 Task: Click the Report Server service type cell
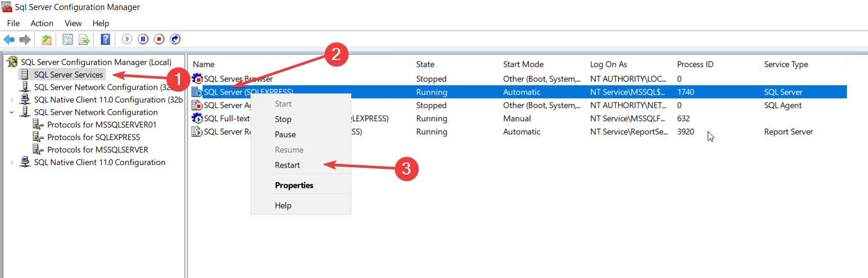click(788, 132)
